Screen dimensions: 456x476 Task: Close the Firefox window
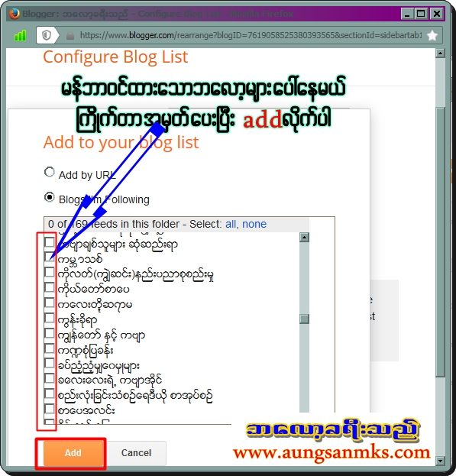[437, 14]
